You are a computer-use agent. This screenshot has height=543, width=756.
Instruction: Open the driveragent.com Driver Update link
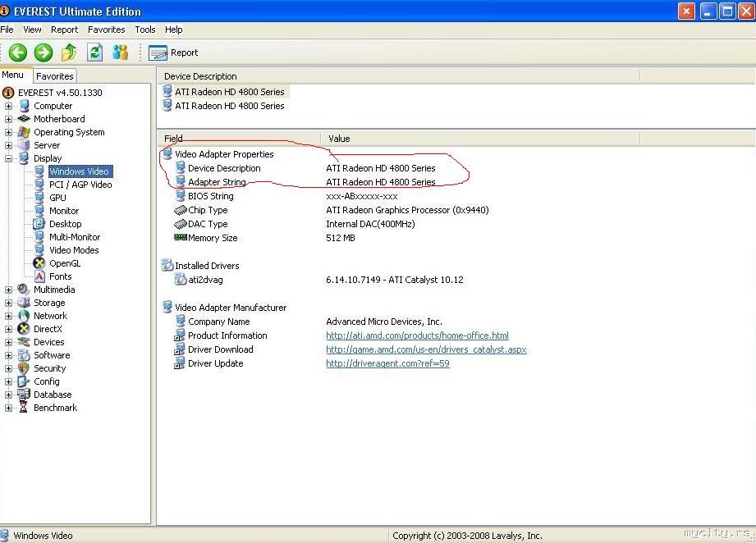coord(387,363)
